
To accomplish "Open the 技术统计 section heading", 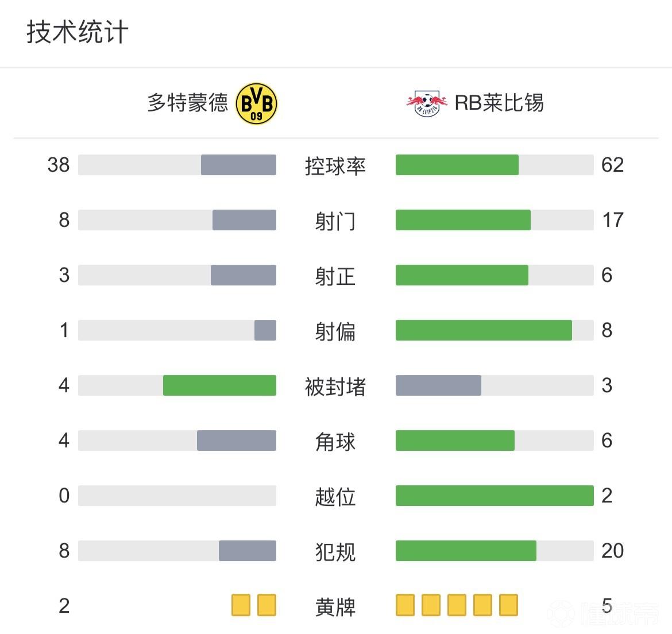I will 78,32.
